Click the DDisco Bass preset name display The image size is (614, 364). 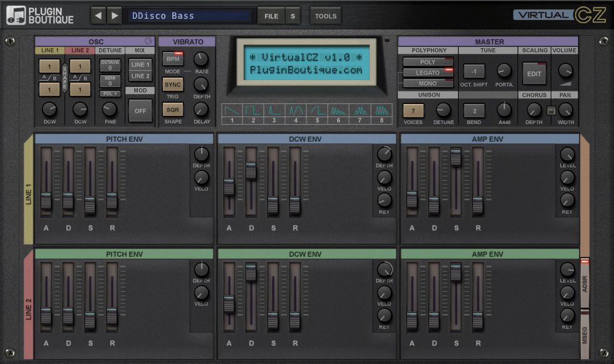pyautogui.click(x=190, y=16)
